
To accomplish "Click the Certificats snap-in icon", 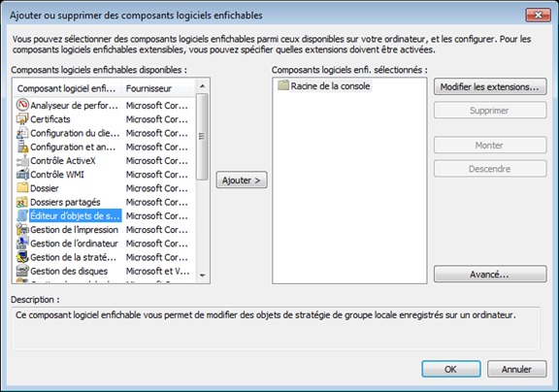I will tap(22, 119).
